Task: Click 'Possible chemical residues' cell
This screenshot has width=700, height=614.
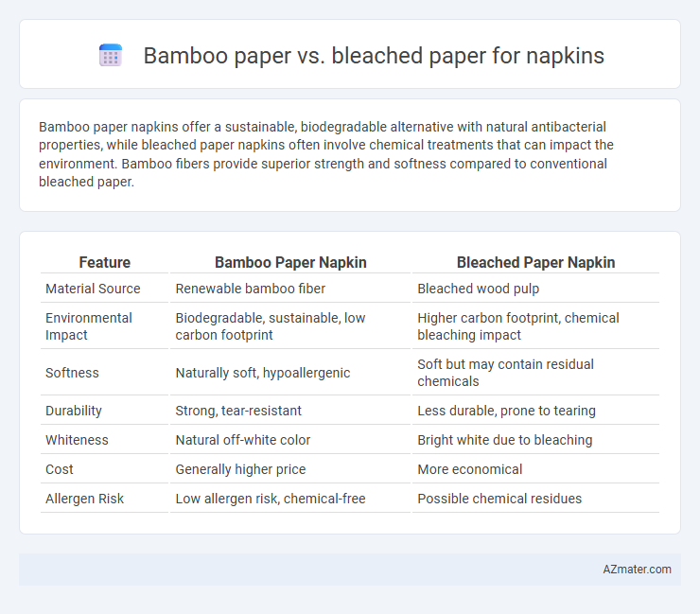Action: point(499,499)
